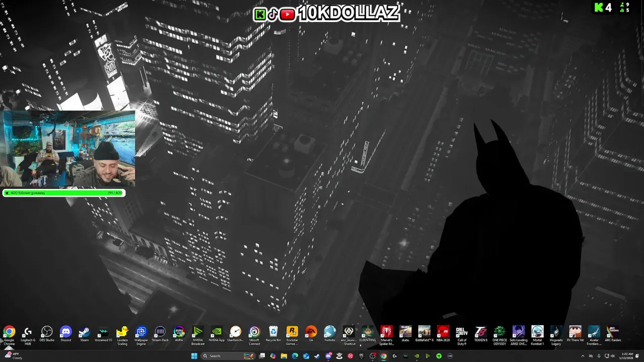Open the OBS Studio desktop shortcut
The image size is (644, 362).
[47, 334]
